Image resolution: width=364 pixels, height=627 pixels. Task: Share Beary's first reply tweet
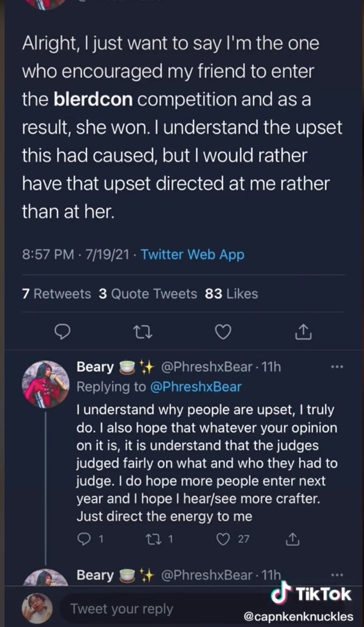[x=292, y=539]
